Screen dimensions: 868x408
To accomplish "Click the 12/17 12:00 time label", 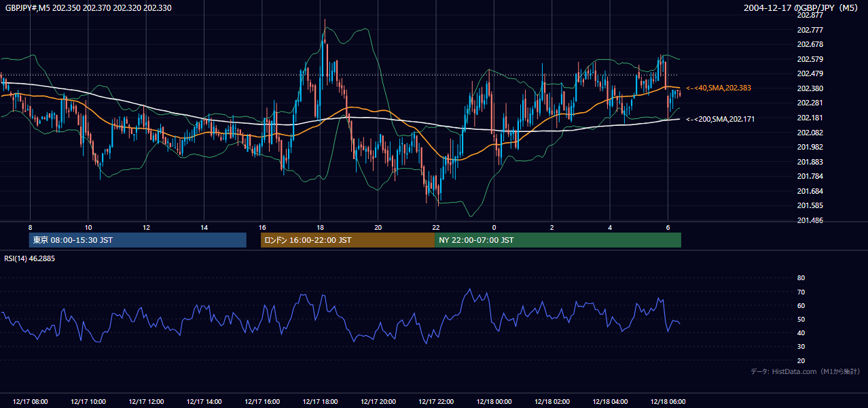I will 146,401.
